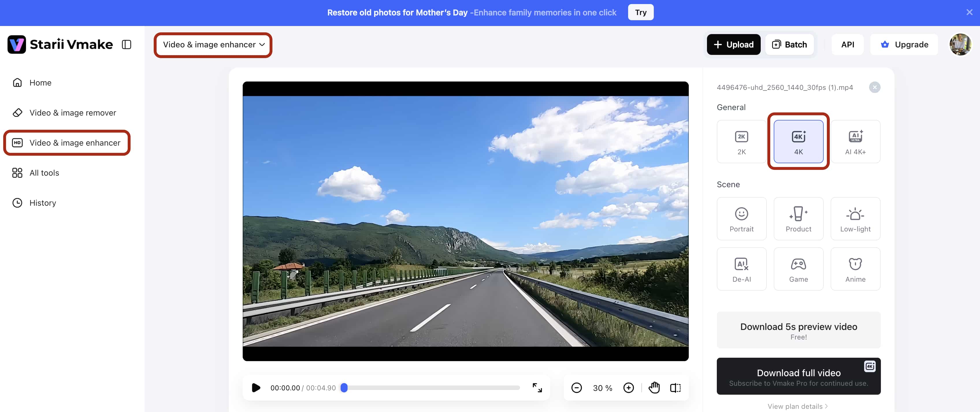Viewport: 980px width, 412px height.
Task: Activate the hand pan tool
Action: tap(654, 388)
